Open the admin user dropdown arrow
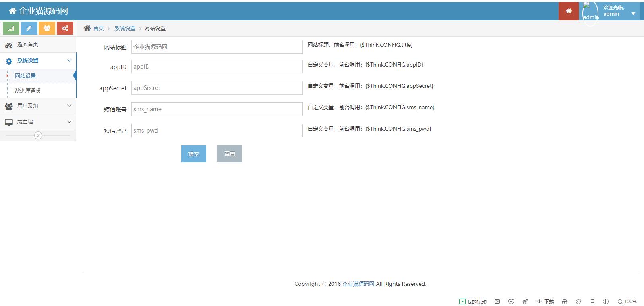 (x=633, y=14)
